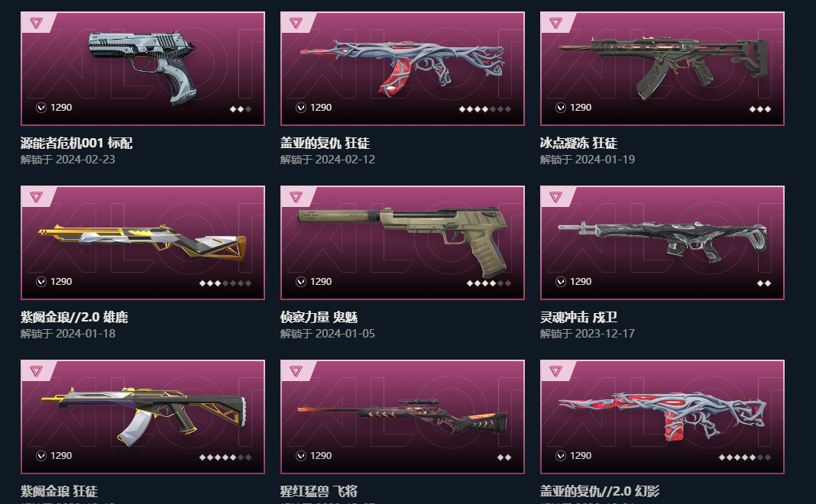Click the tier badge icon on 盖亚的复仇 狂徒 card
Image resolution: width=816 pixels, height=504 pixels.
[296, 23]
